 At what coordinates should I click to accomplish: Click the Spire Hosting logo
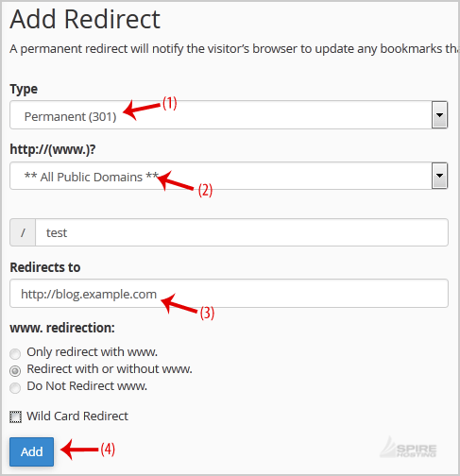pyautogui.click(x=409, y=448)
